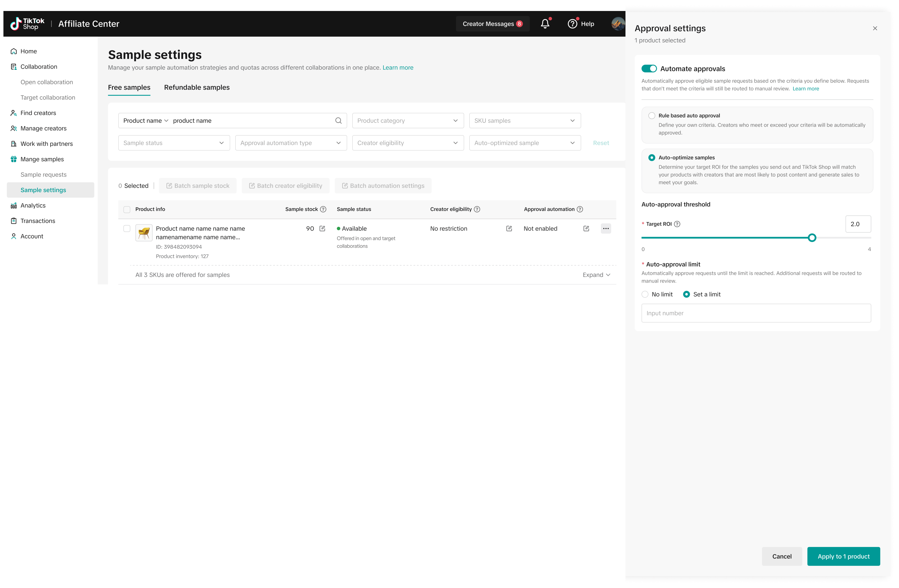Click the Analytics chart icon
899x588 pixels.
(14, 206)
